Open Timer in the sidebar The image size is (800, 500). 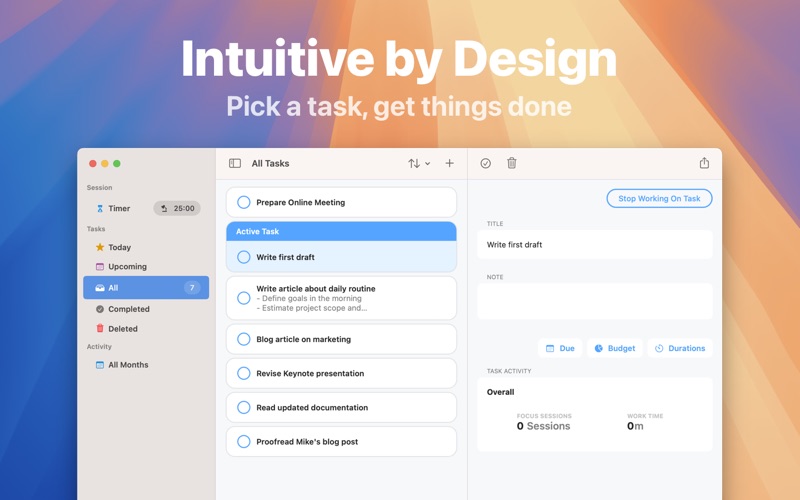tap(119, 208)
